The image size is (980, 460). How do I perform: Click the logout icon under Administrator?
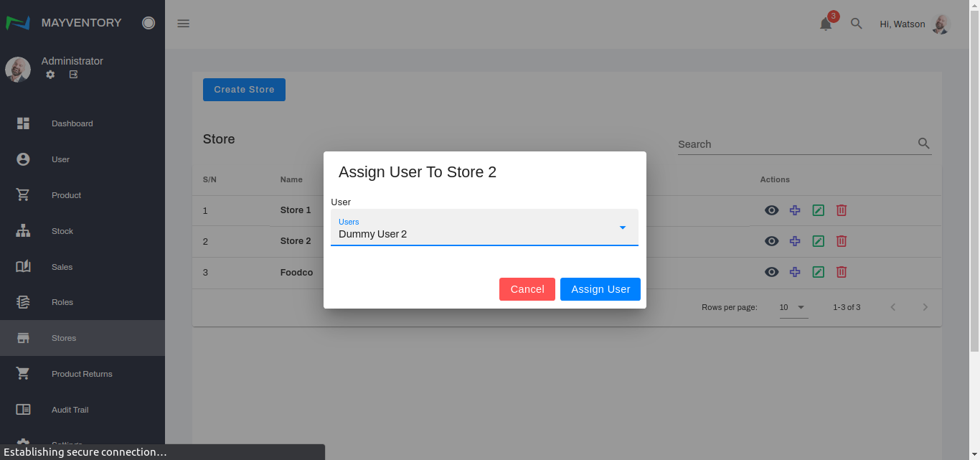pyautogui.click(x=73, y=75)
